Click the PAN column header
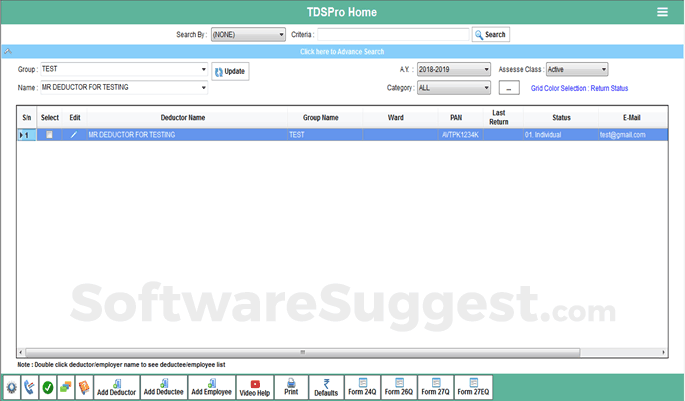This screenshot has width=685, height=401. pos(460,118)
